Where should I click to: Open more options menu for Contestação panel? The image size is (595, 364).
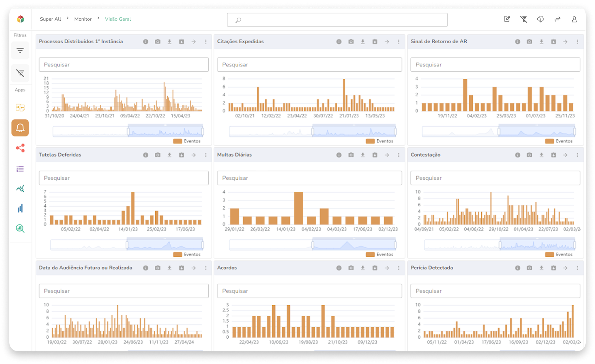click(577, 155)
